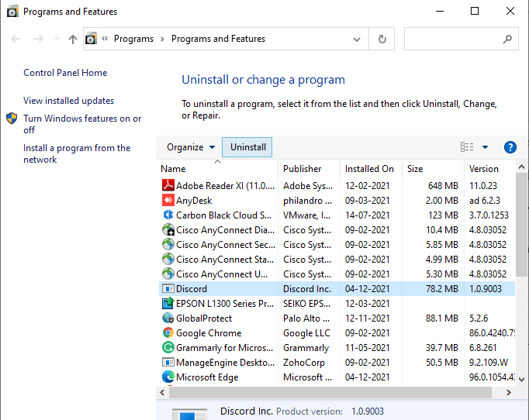Viewport: 529px width, 420px height.
Task: Click the scroll left arrow
Action: pyautogui.click(x=163, y=392)
